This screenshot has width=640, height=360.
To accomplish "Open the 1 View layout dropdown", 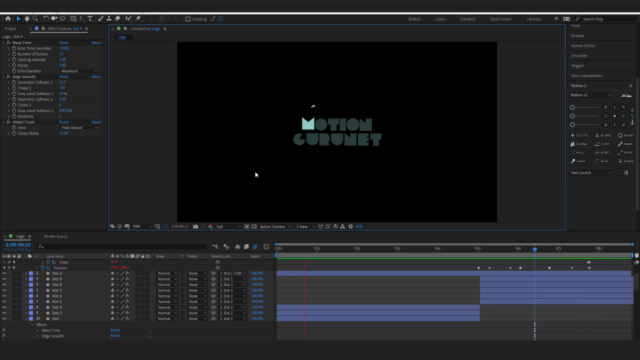I will click(x=305, y=227).
